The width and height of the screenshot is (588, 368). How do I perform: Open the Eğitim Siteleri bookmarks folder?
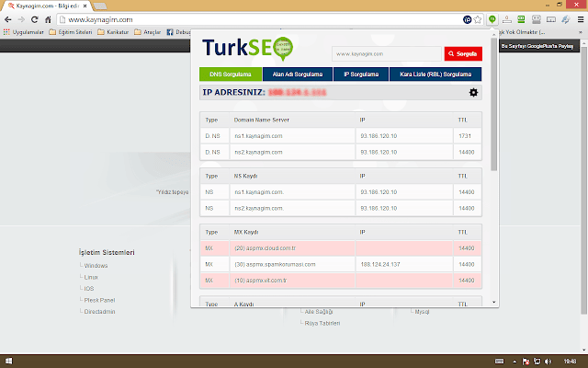click(x=71, y=32)
